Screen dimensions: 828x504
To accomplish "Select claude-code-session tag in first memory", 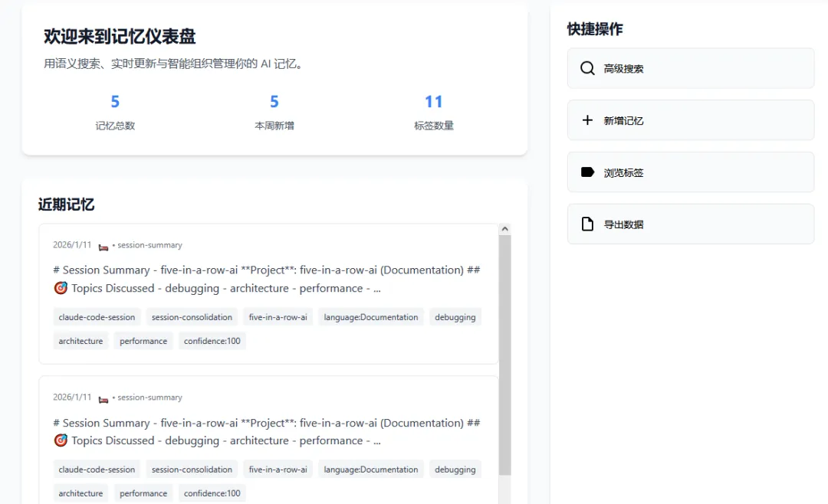I will tap(97, 317).
